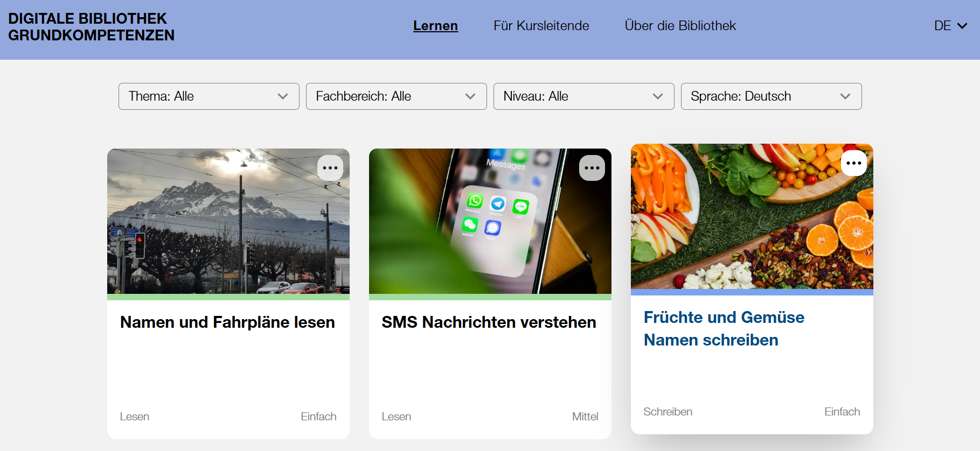This screenshot has width=980, height=451.
Task: Open three-dot menu on Namen und Fahrpläne card
Action: (330, 168)
